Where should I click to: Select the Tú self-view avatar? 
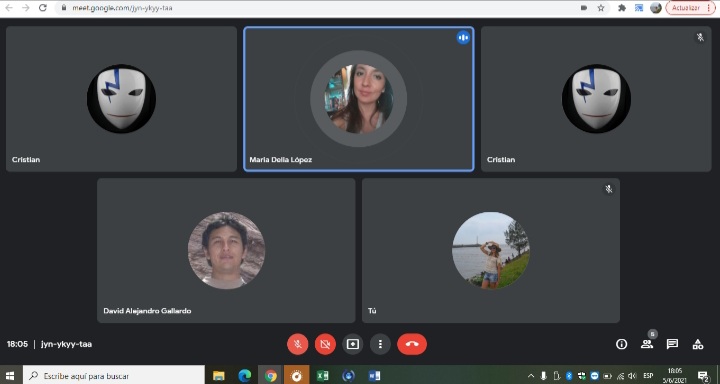point(491,250)
